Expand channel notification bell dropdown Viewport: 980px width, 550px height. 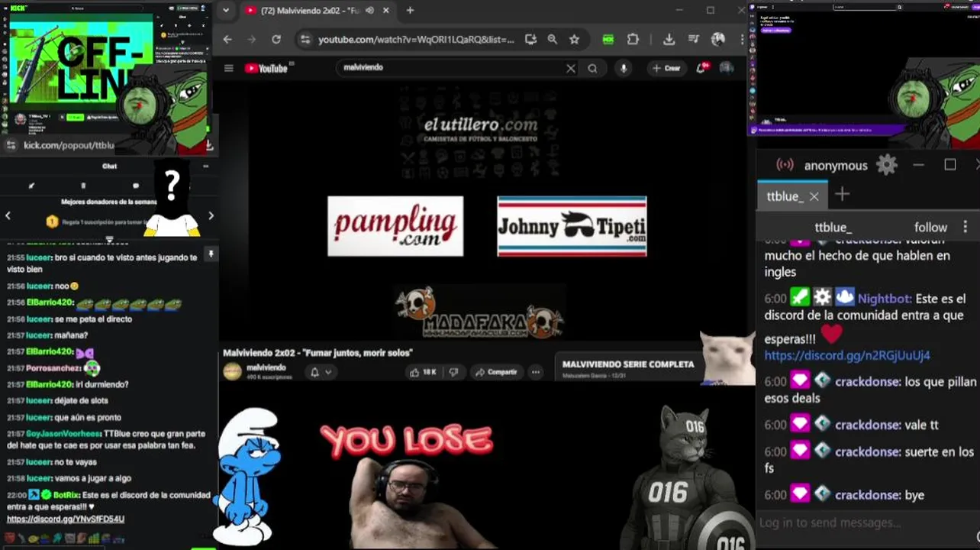(321, 372)
